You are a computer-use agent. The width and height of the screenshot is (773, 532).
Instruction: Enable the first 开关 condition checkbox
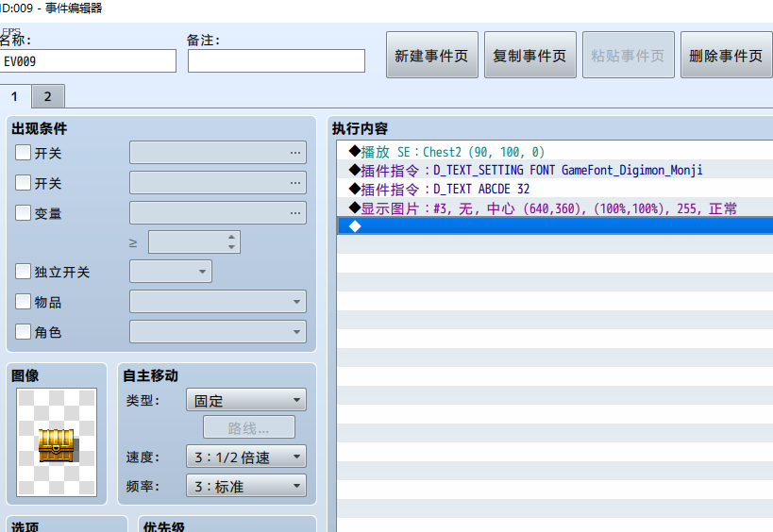(24, 152)
